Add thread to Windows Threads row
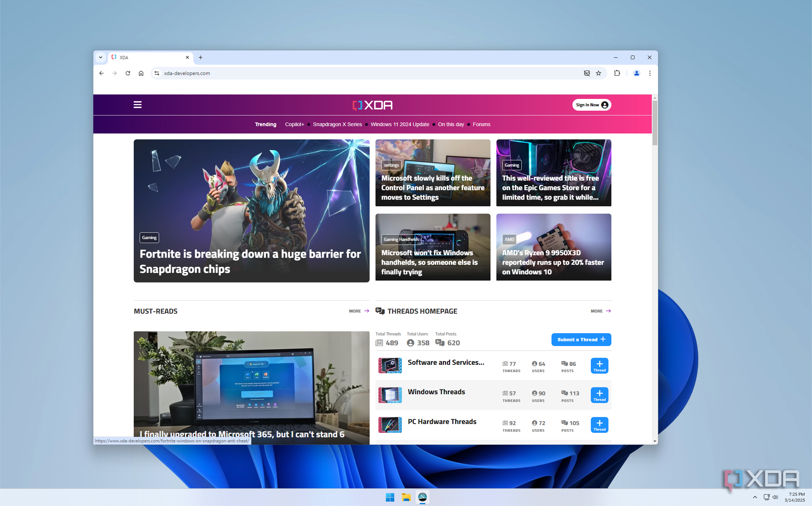 coord(600,395)
